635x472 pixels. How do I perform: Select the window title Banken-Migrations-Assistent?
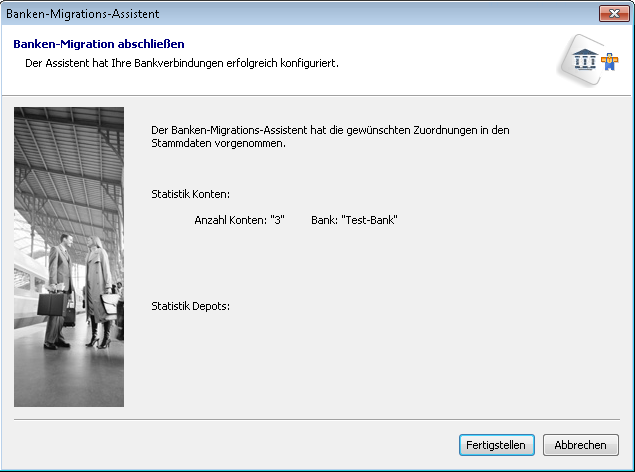coord(83,14)
